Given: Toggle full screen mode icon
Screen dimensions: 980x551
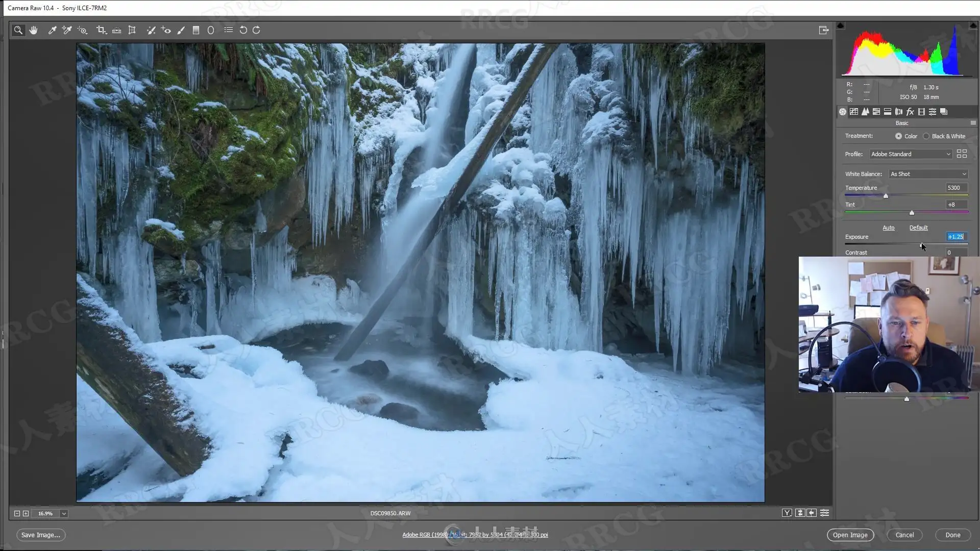Looking at the screenshot, I should click(x=824, y=30).
